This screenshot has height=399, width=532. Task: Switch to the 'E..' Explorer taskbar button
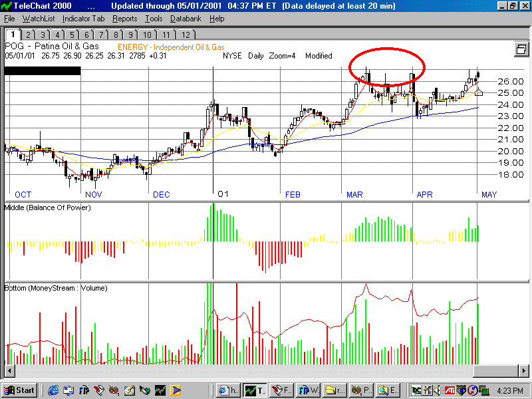coord(387,390)
